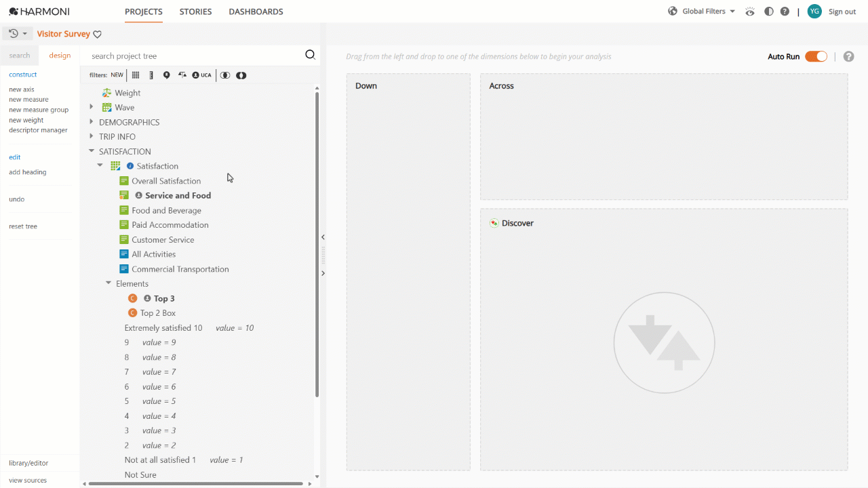Open the PROJECTS tab
The width and height of the screenshot is (868, 488).
(x=144, y=12)
